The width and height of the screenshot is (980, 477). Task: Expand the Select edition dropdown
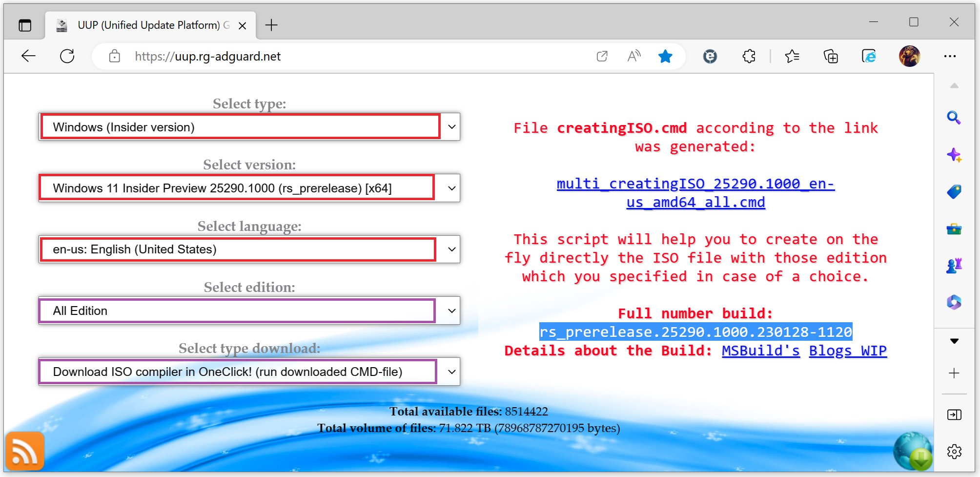click(x=249, y=311)
